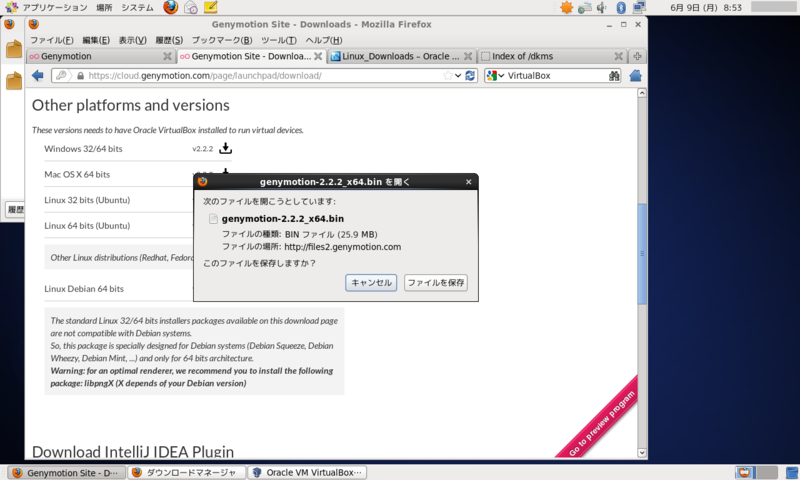Open the 編集(E) menu

click(x=96, y=40)
